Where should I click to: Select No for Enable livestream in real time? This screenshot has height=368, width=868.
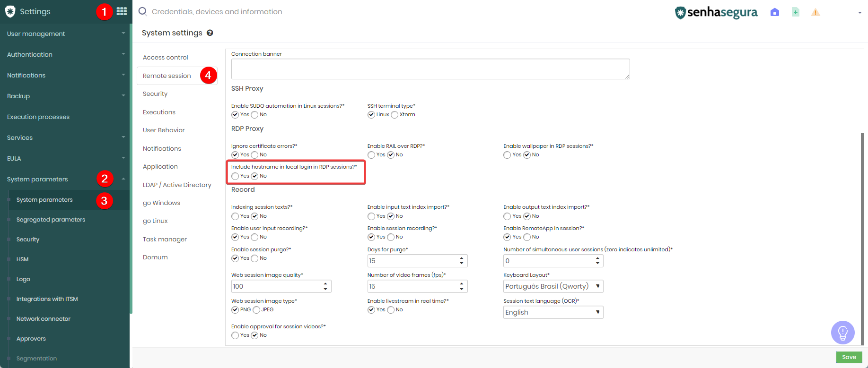click(391, 310)
